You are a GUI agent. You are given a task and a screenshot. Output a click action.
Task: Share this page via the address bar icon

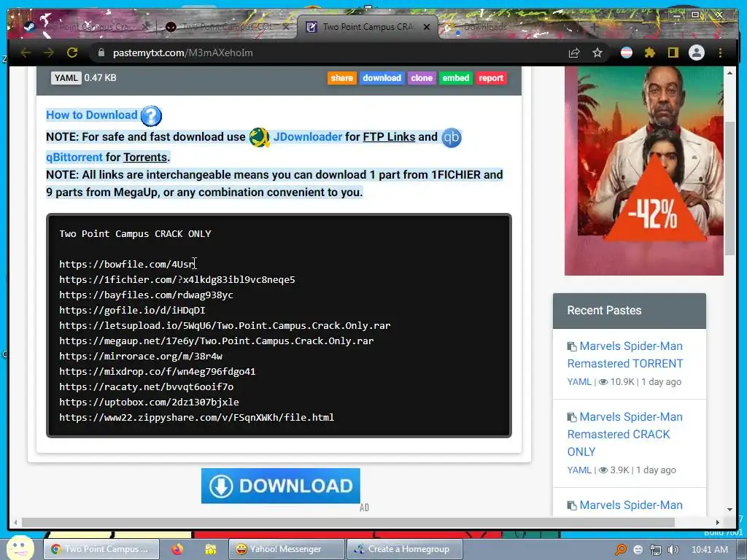point(574,52)
